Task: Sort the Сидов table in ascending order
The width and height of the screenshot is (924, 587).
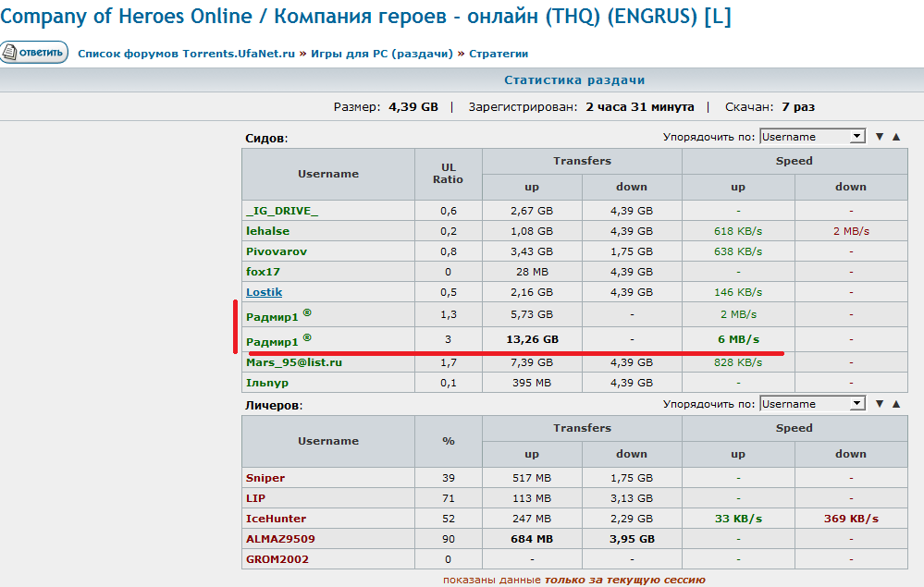Action: tap(896, 137)
